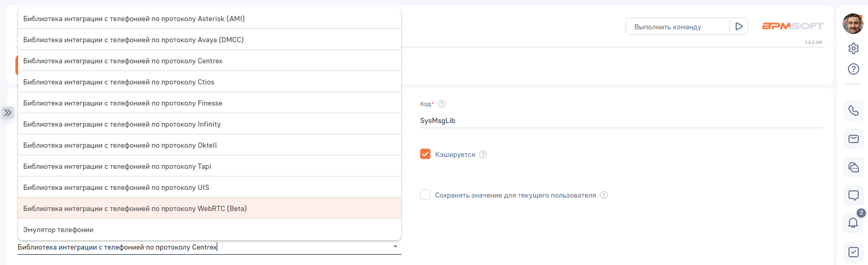Open the user profile avatar
This screenshot has height=265, width=868.
click(853, 24)
